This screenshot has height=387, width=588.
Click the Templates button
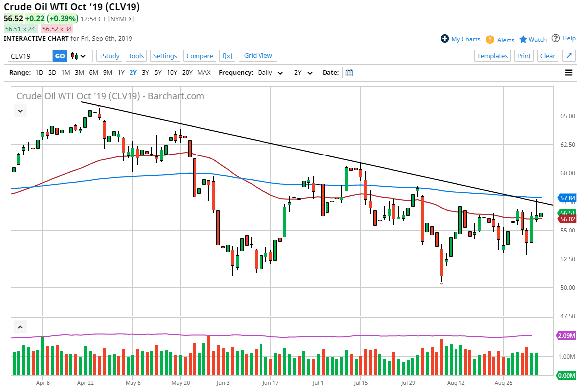pyautogui.click(x=492, y=56)
